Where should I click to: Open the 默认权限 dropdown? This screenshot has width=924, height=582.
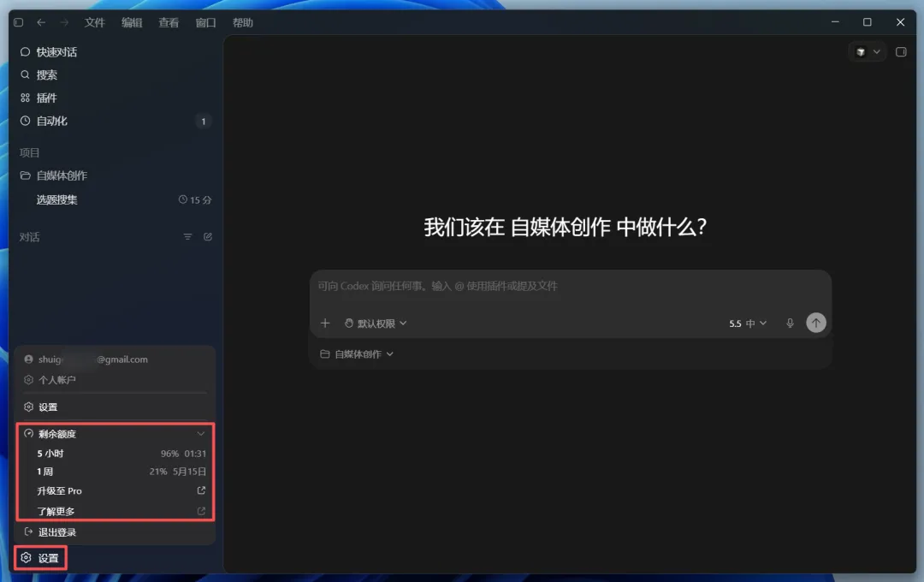[376, 324]
